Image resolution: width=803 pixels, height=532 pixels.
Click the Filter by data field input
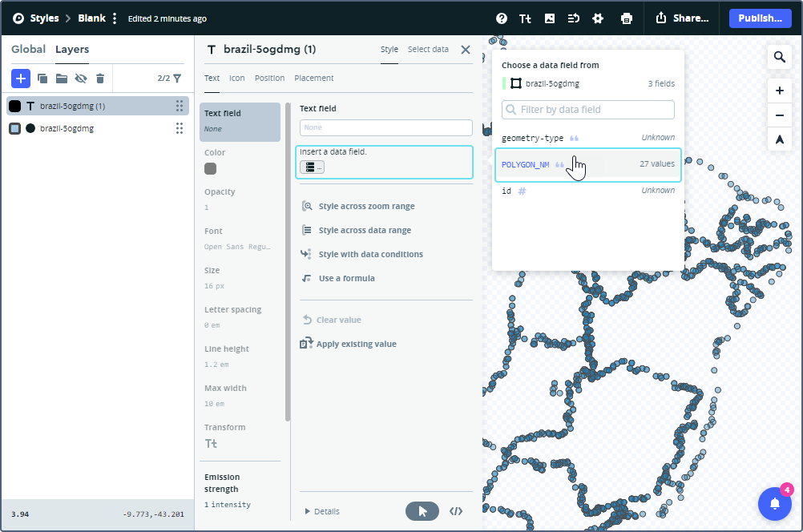point(587,110)
